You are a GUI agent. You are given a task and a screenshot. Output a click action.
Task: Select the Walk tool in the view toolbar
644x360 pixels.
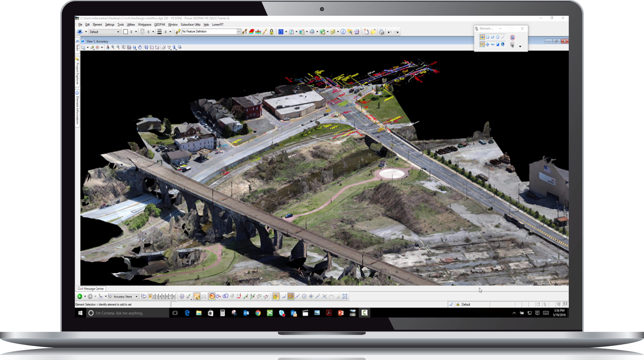point(147,47)
